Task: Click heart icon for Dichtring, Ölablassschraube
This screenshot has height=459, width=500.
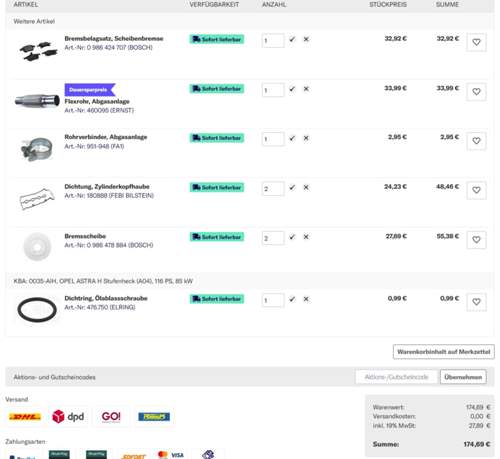Action: tap(476, 301)
